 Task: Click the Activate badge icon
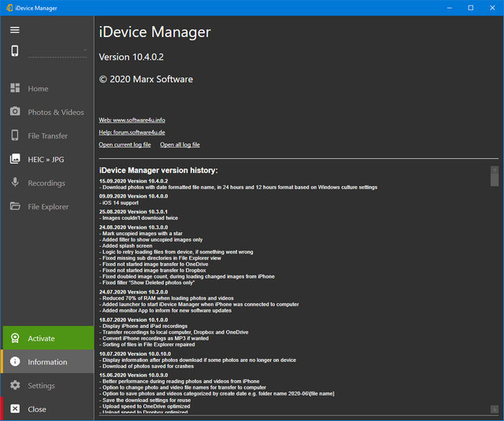tap(15, 338)
